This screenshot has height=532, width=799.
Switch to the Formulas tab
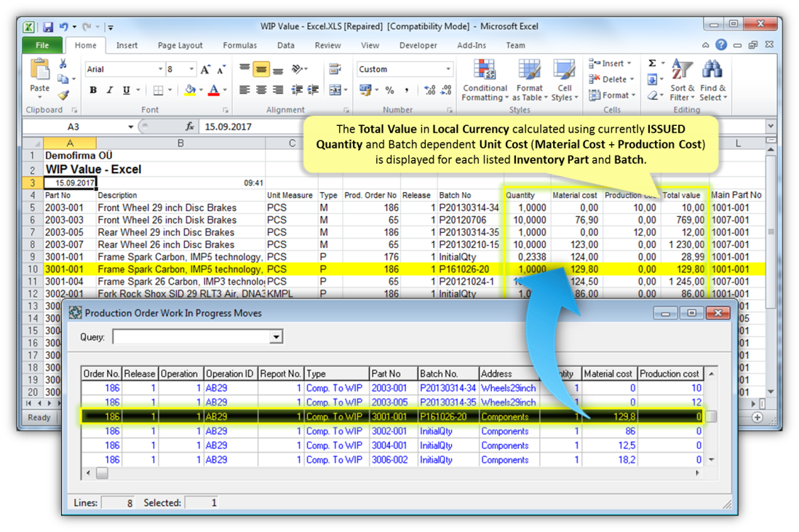click(x=239, y=45)
